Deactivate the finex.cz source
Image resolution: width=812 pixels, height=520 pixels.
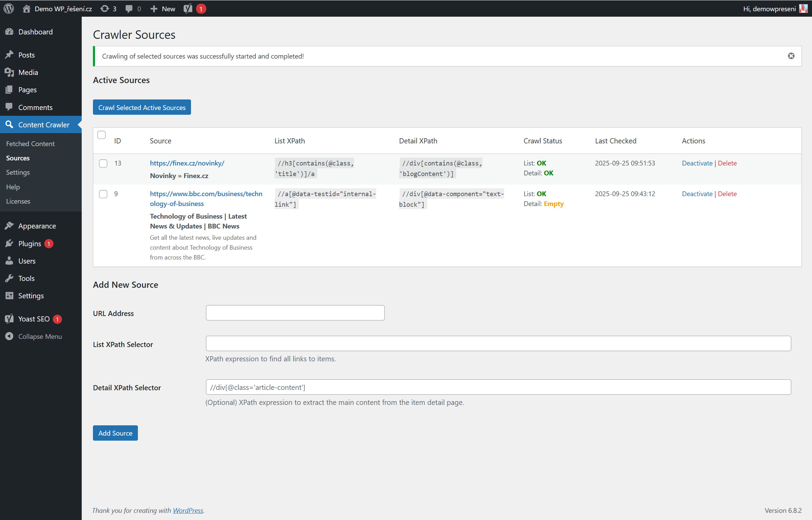[x=697, y=163]
